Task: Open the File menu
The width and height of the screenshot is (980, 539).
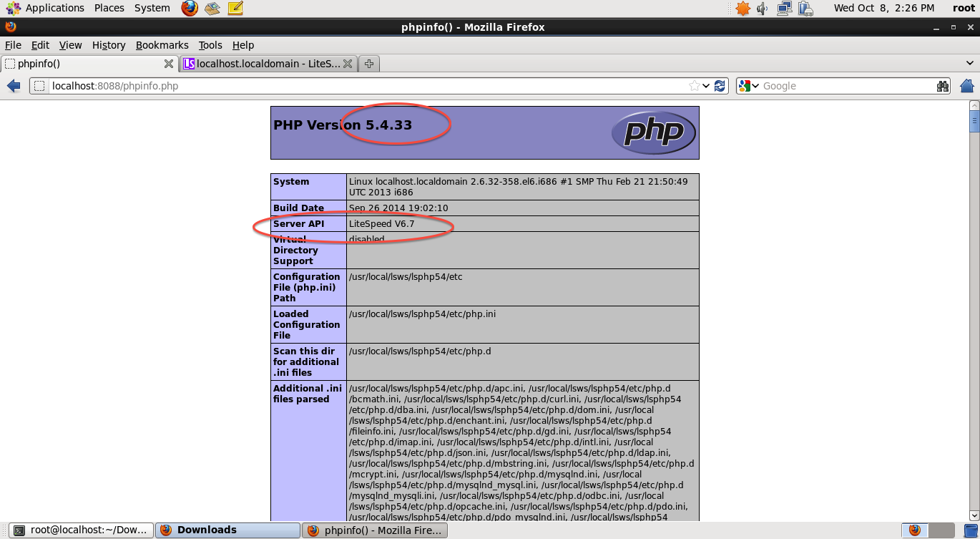Action: coord(13,45)
